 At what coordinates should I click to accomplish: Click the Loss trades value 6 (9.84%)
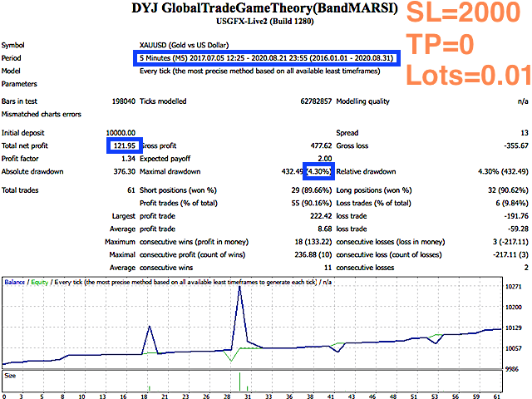512,203
